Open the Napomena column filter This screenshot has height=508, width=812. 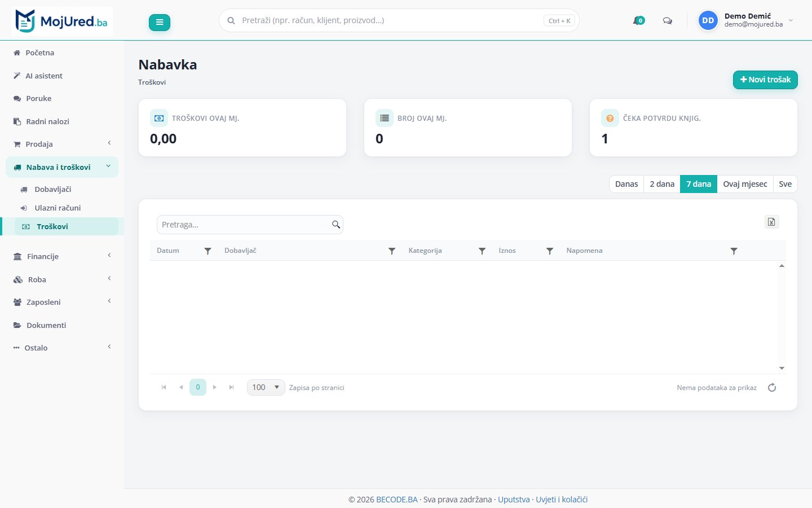click(734, 251)
